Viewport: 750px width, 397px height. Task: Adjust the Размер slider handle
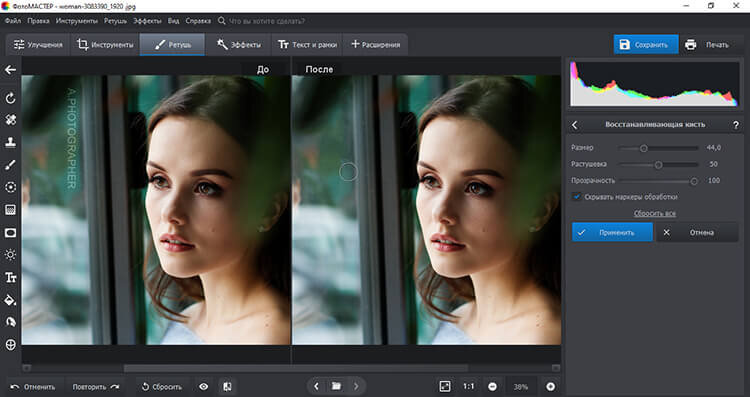(x=644, y=148)
